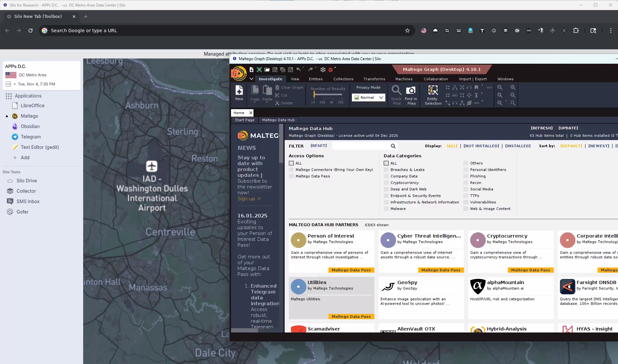Check Company Data category

point(386,176)
